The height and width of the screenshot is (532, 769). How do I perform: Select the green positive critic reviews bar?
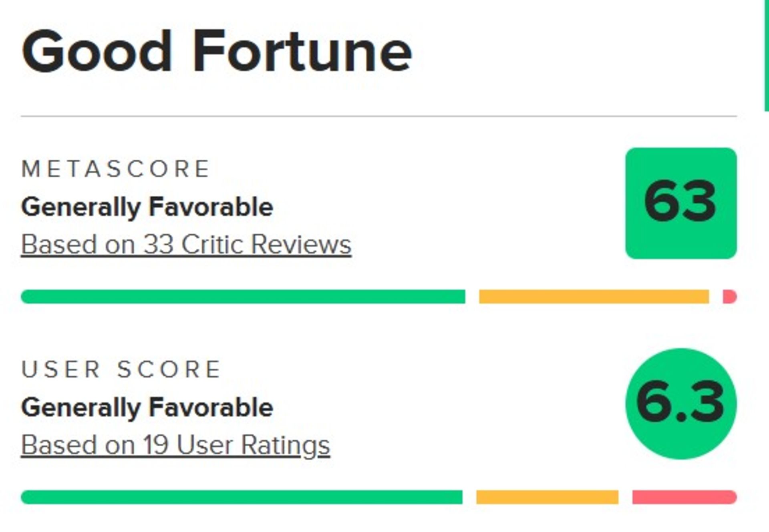tap(243, 297)
